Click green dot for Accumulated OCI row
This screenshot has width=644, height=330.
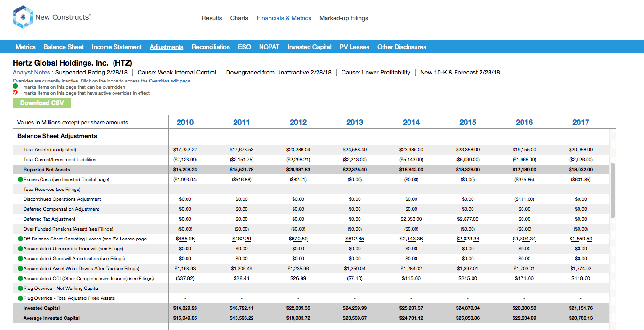(20, 279)
